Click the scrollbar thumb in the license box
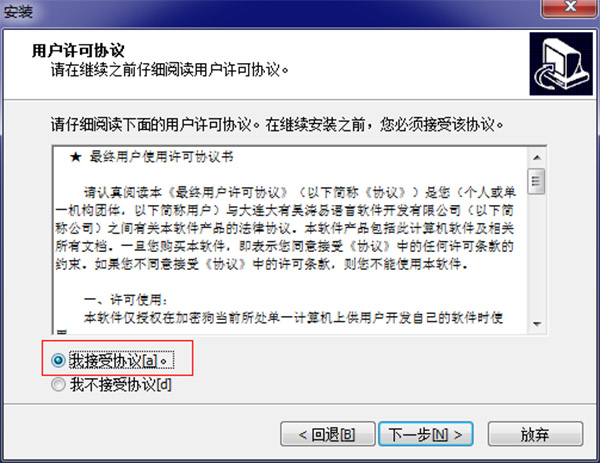This screenshot has height=463, width=600. click(536, 181)
